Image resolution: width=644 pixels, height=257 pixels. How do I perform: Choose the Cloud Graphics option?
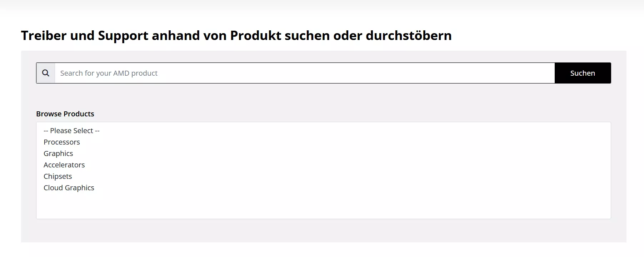click(323, 188)
